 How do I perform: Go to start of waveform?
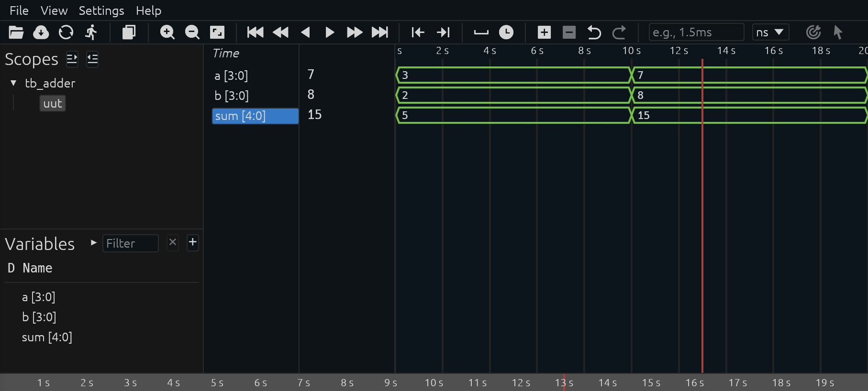point(255,33)
